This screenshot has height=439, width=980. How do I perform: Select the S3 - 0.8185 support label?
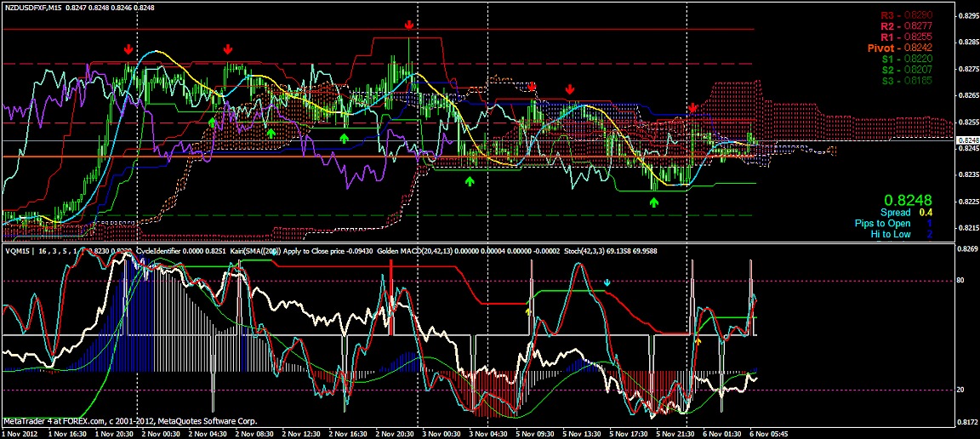pos(908,81)
